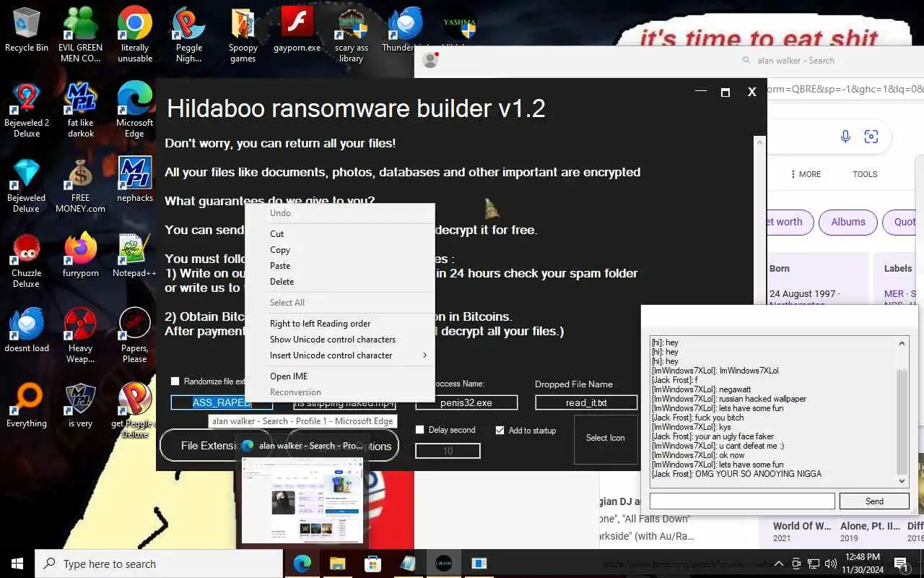The image size is (924, 578).
Task: Select the scary ass library desktop icon
Action: click(351, 35)
